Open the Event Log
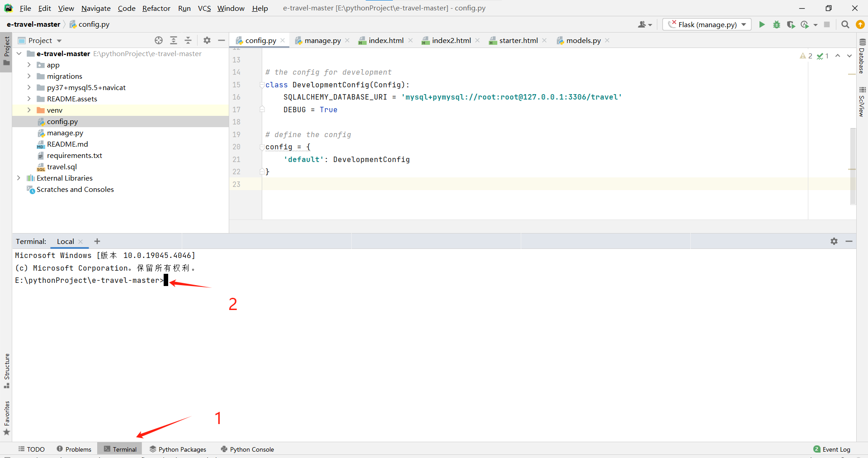Viewport: 868px width, 458px height. (x=832, y=449)
